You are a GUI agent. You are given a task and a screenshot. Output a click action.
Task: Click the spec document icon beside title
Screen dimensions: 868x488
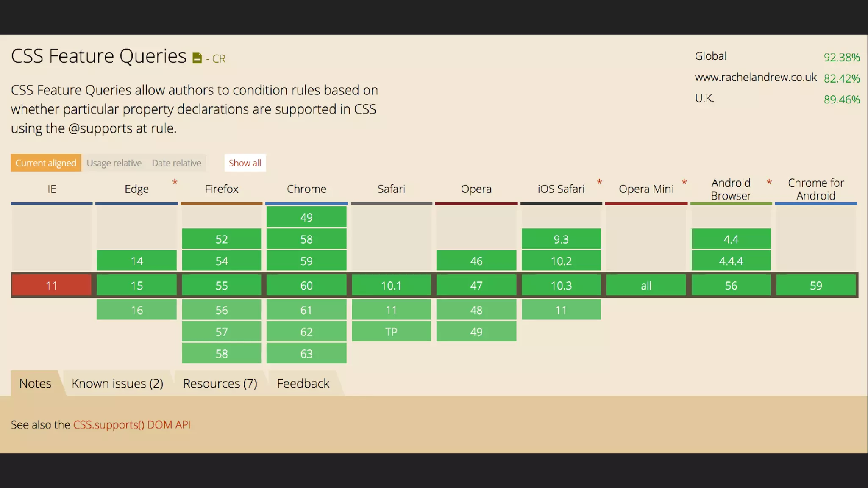pos(197,58)
